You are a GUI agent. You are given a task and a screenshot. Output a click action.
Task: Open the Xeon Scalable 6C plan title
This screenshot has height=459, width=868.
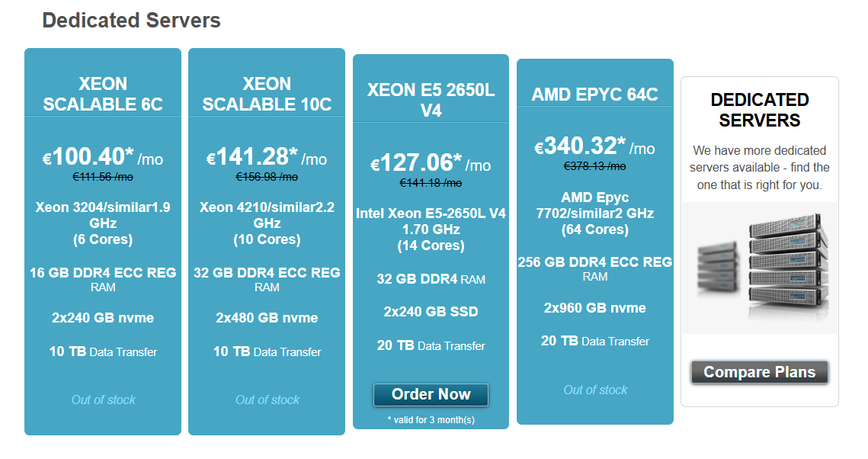tap(103, 95)
